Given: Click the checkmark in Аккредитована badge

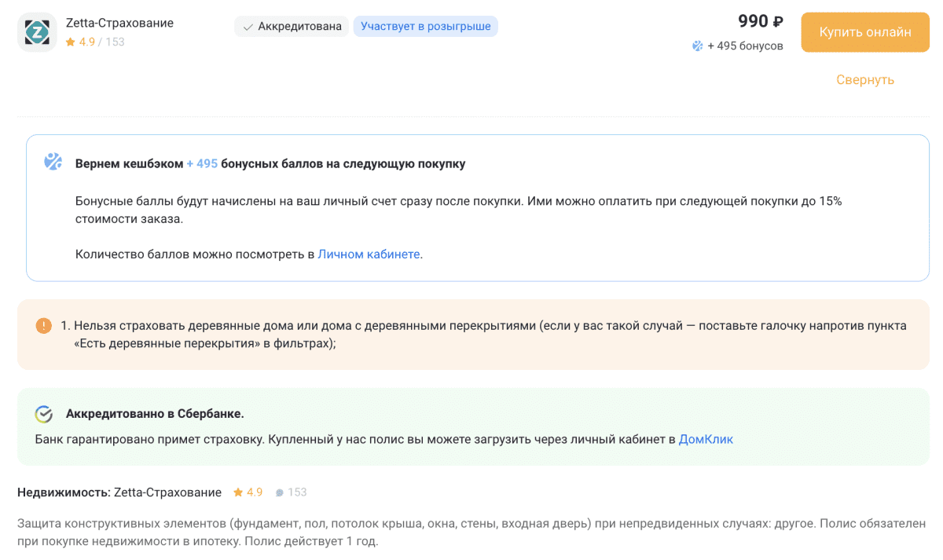Looking at the screenshot, I should tap(248, 27).
